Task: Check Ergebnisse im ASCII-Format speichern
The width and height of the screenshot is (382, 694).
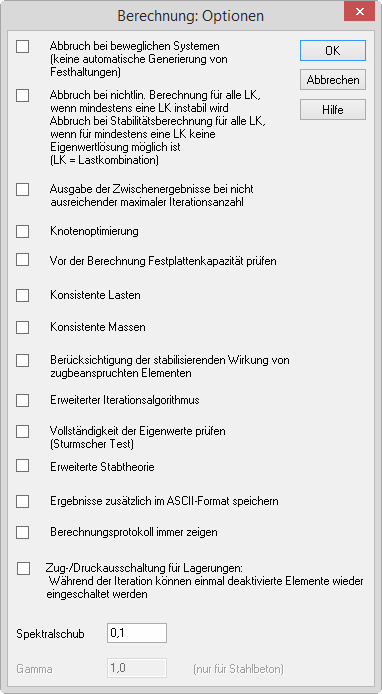Action: [x=23, y=501]
